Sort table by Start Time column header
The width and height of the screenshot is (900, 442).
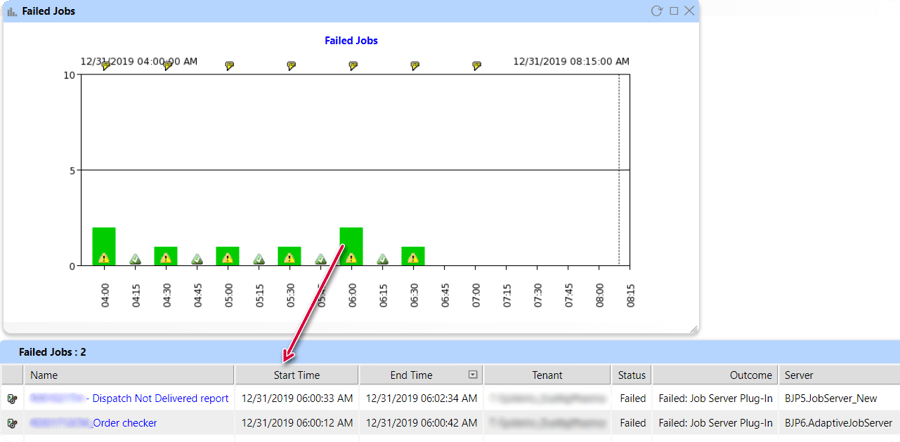tap(297, 375)
